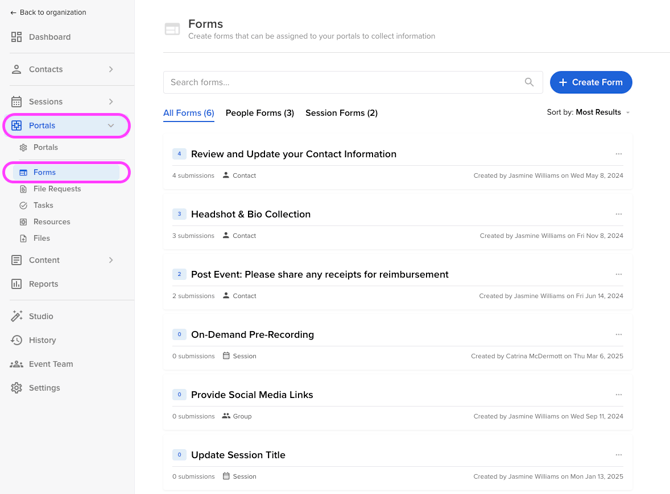Click the Create Form button
This screenshot has width=670, height=494.
[590, 82]
